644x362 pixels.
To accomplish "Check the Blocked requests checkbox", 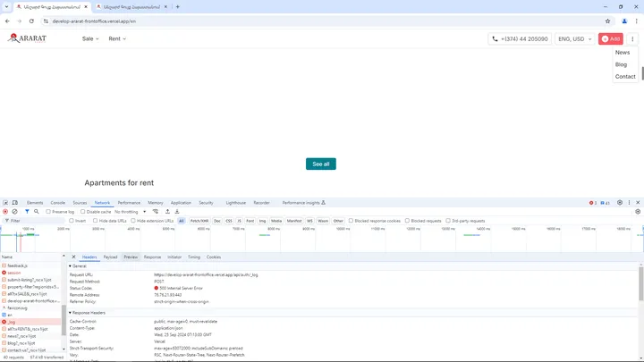I will 408,220.
